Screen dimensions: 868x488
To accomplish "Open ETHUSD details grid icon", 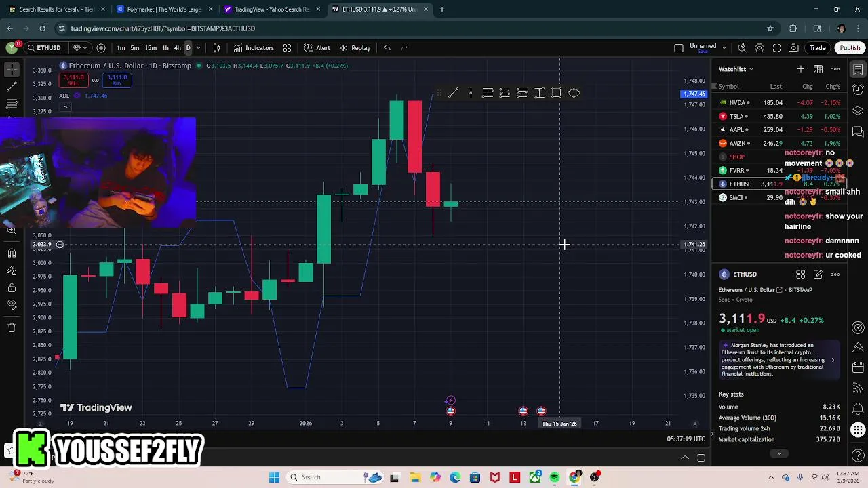I will click(x=801, y=274).
